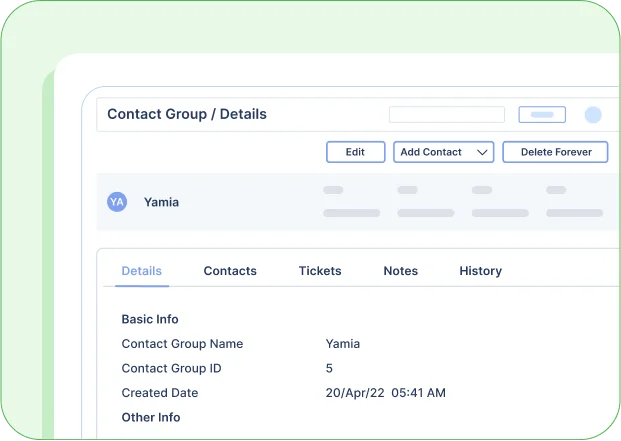Click Delete Forever button

555,152
